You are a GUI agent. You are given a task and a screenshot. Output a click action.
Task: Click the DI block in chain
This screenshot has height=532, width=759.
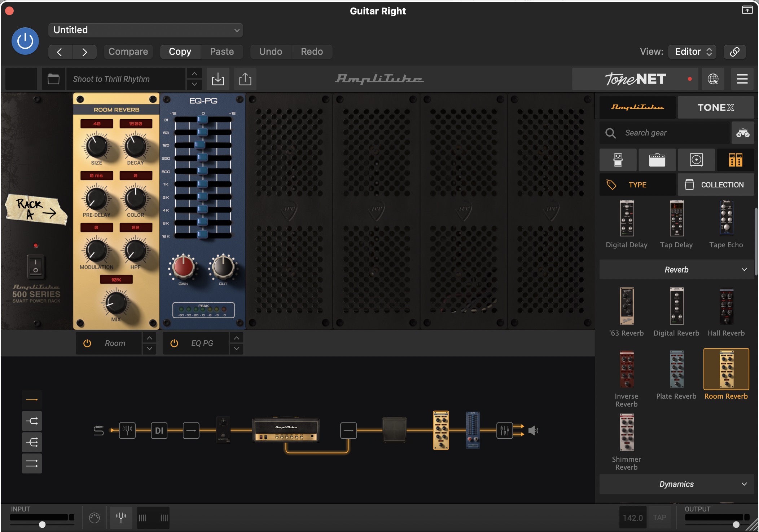[x=159, y=430]
